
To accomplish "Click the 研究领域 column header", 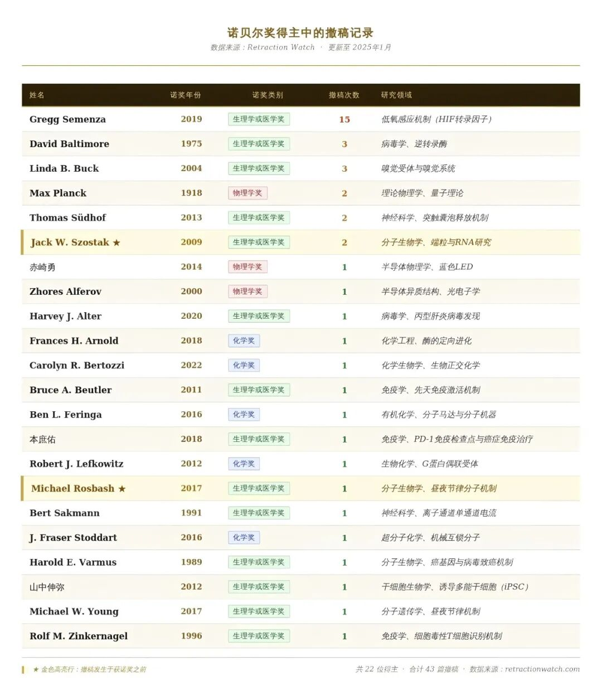I will point(396,95).
